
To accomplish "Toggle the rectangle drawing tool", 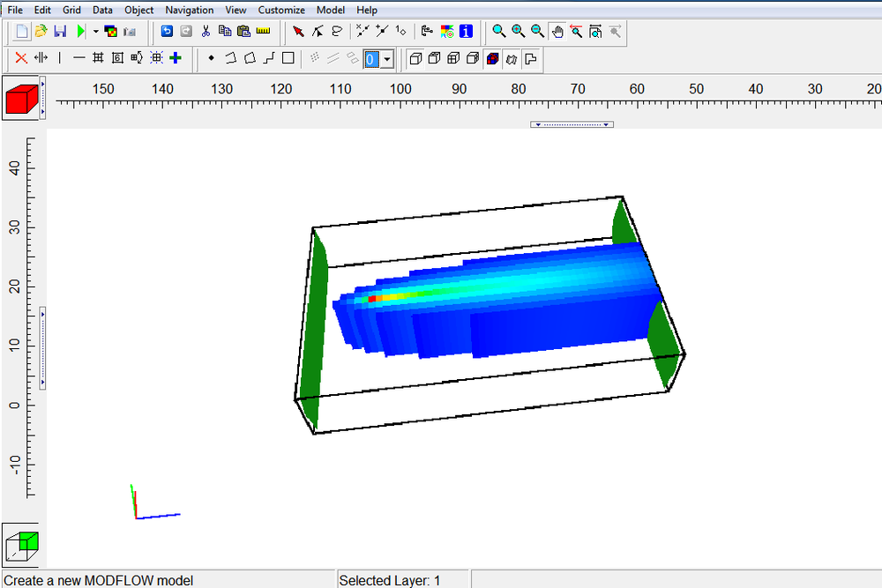I will (x=288, y=58).
